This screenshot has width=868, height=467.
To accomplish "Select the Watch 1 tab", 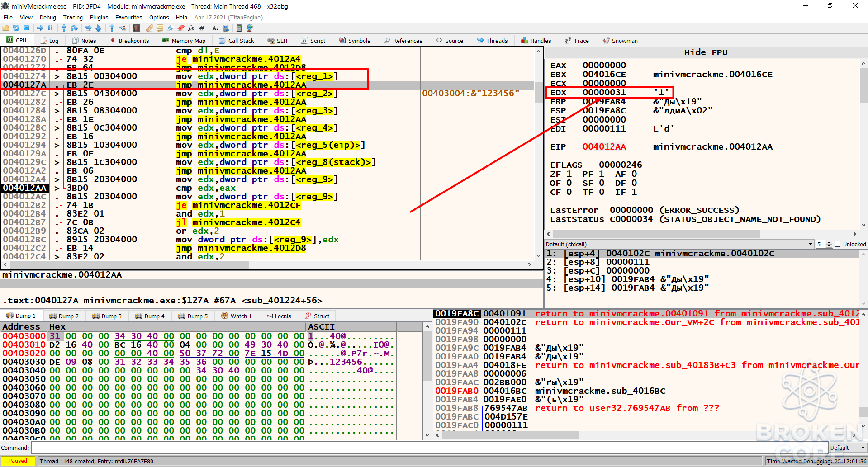I will click(x=237, y=316).
